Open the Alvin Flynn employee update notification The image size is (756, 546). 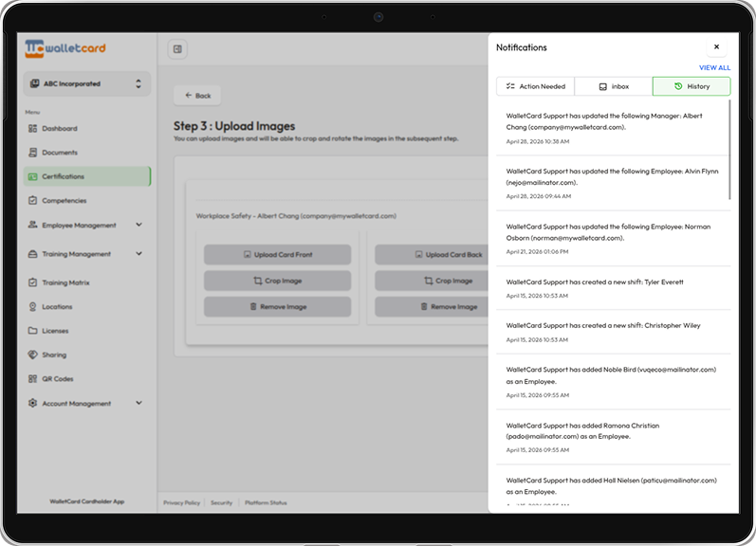pyautogui.click(x=612, y=183)
